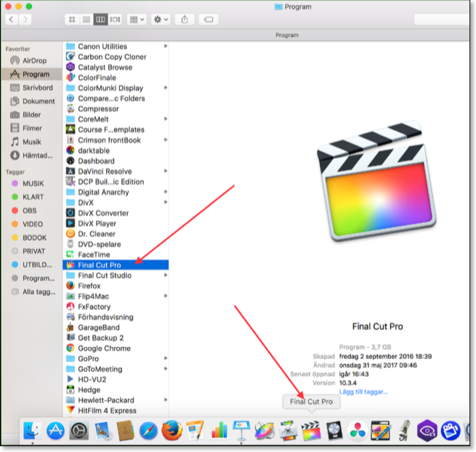Viewport: 476px width, 452px height.
Task: Select AirDrop in the sidebar
Action: pyautogui.click(x=31, y=61)
